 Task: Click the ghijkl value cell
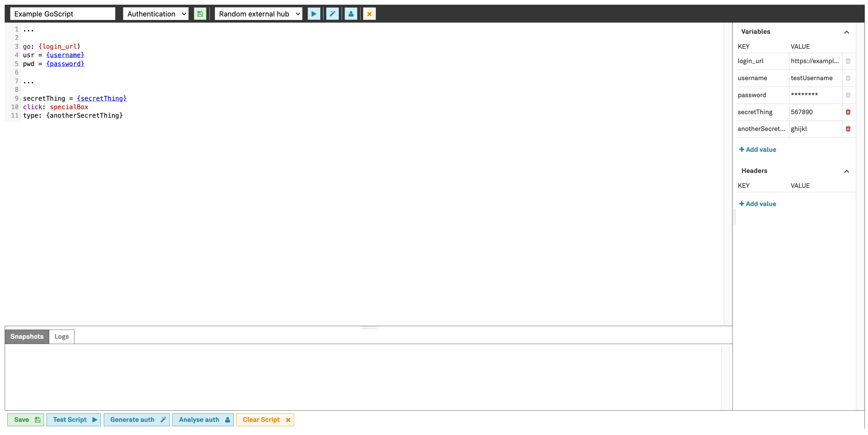tap(816, 129)
